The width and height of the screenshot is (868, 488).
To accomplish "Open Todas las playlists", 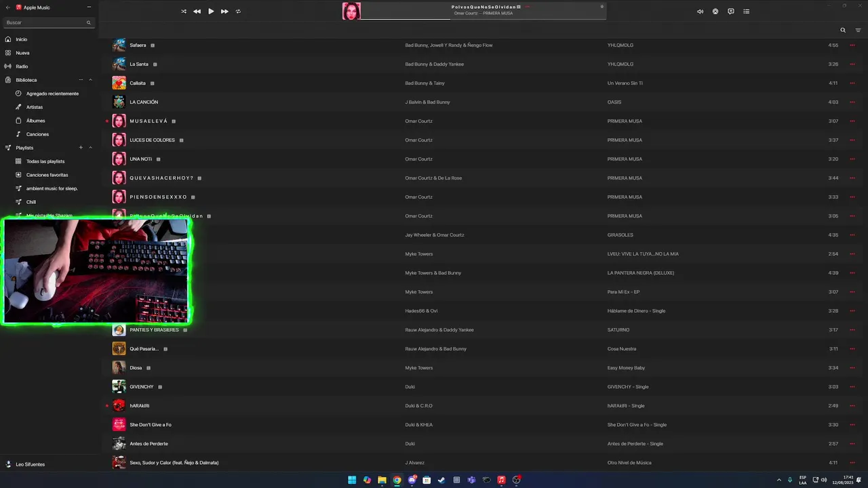I will pos(45,161).
